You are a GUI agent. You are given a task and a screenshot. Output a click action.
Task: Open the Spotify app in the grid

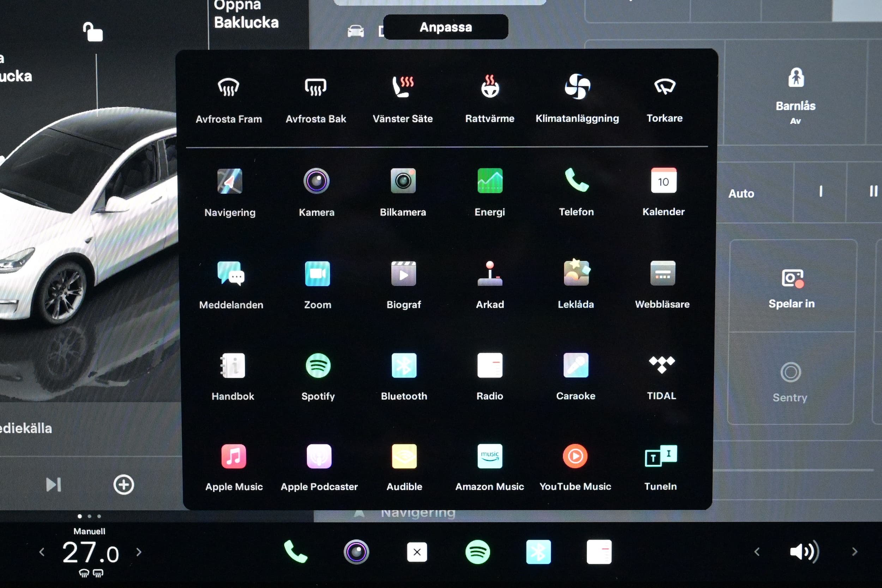318,366
